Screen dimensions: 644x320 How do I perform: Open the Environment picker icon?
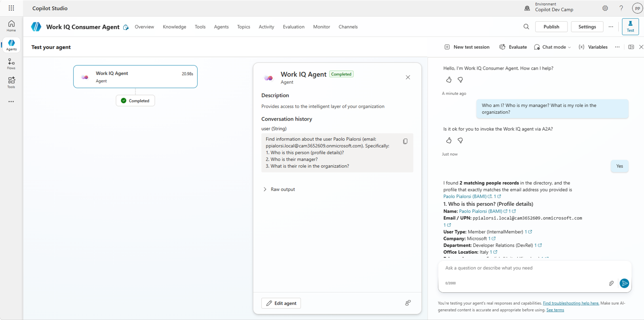[x=527, y=8]
